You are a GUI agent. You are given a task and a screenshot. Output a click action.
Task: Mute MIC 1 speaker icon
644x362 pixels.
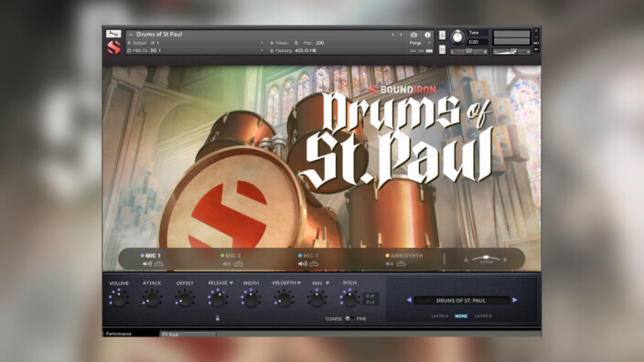[146, 264]
